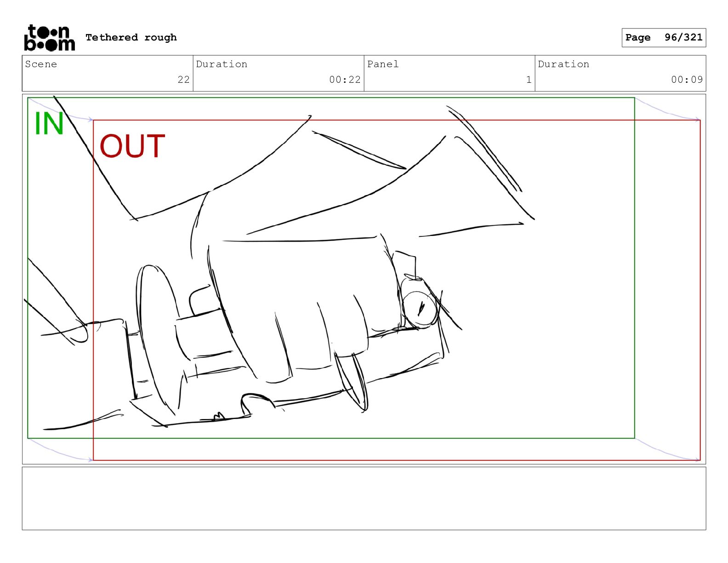
Task: Click the storyboard panel hand sketch
Action: pos(364,279)
